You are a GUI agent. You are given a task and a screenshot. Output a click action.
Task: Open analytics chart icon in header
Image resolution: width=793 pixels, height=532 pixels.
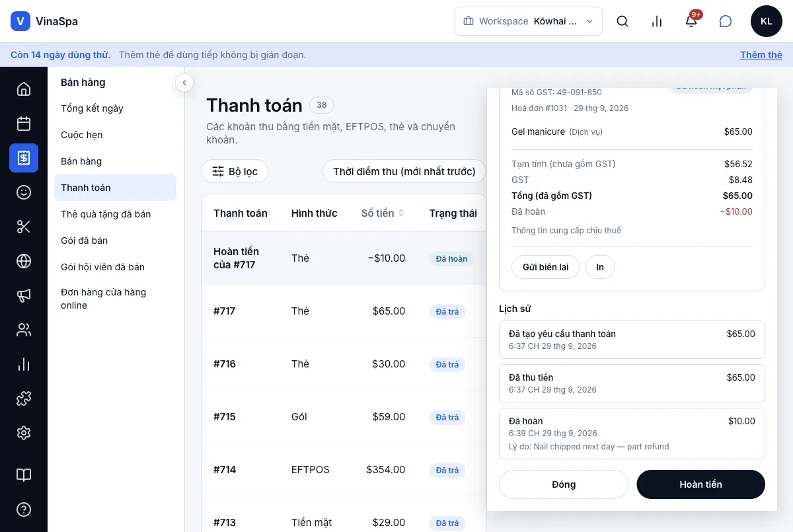[x=657, y=21]
